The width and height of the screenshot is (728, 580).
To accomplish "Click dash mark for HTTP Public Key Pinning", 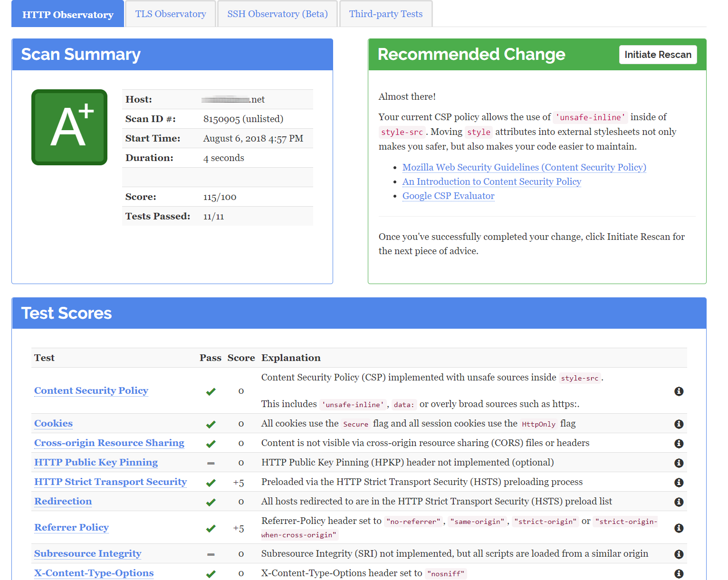I will [211, 463].
